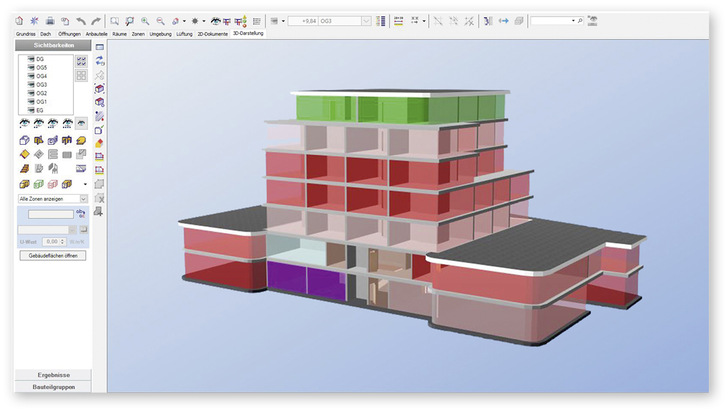
Task: Click the zoom in magnifier icon
Action: [145, 20]
